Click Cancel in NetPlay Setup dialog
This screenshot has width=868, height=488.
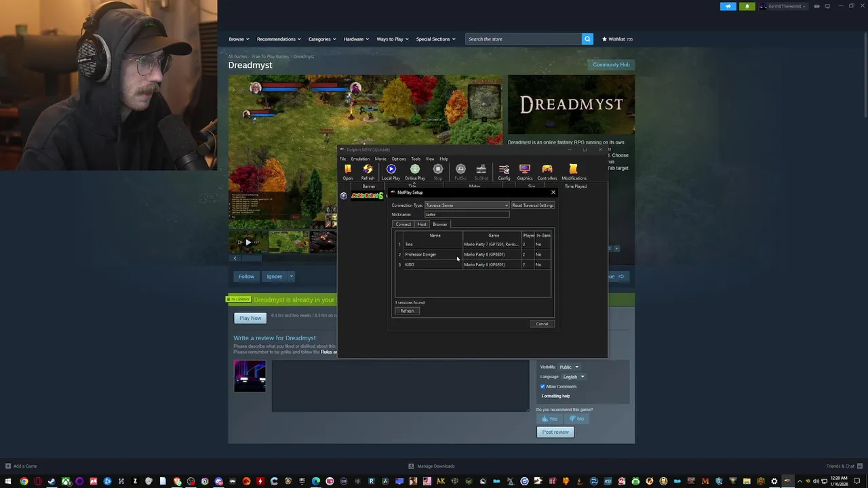point(542,324)
